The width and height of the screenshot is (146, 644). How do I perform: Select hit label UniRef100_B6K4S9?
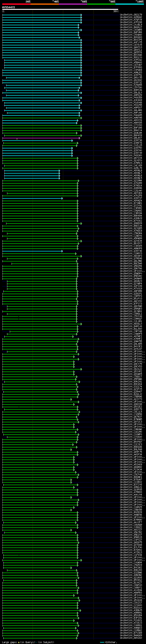coord(131,135)
